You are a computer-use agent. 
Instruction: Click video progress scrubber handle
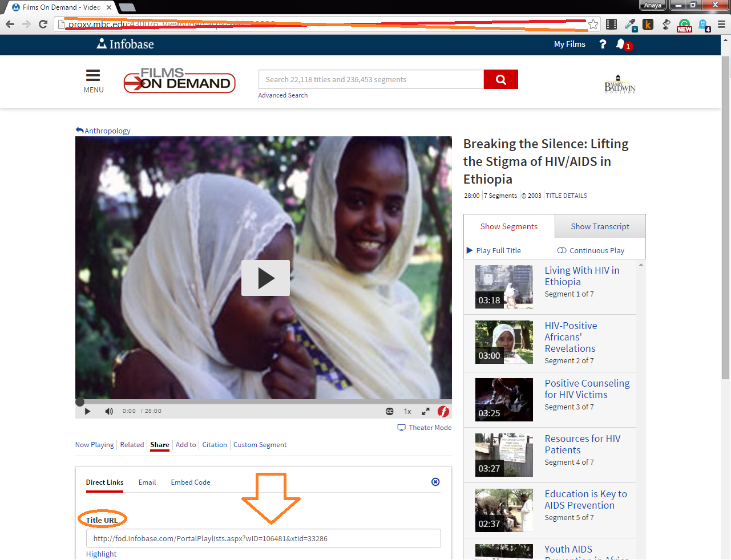coord(80,402)
